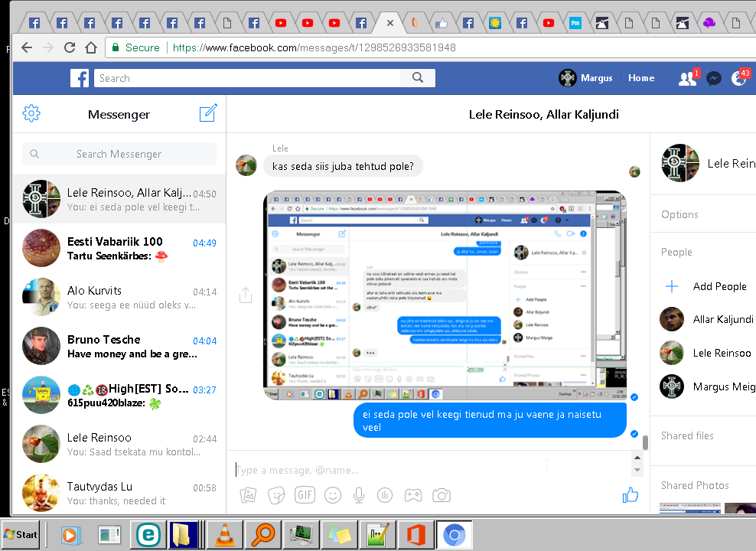
Task: Create a poll icon in composer
Action: click(x=385, y=495)
